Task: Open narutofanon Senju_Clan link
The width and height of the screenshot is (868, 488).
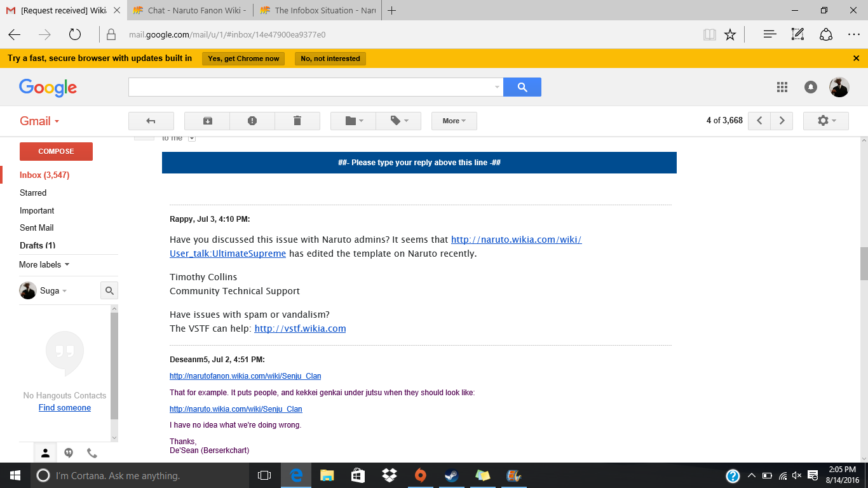Action: click(x=245, y=376)
